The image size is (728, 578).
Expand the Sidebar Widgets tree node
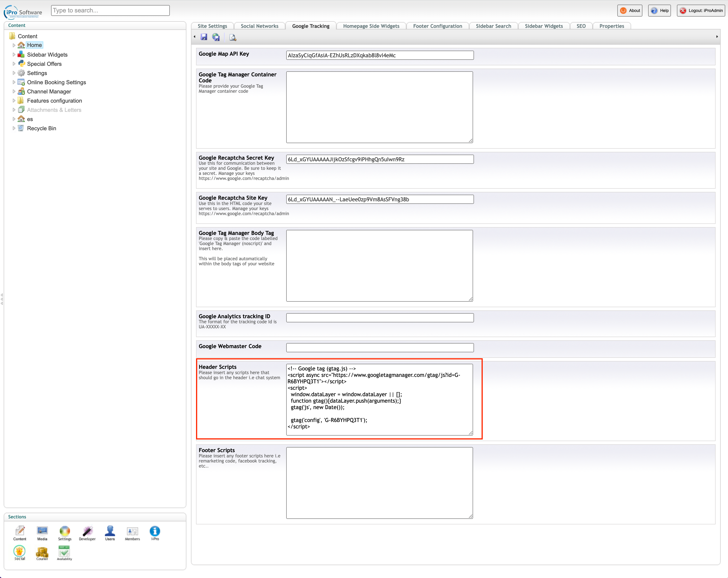14,55
